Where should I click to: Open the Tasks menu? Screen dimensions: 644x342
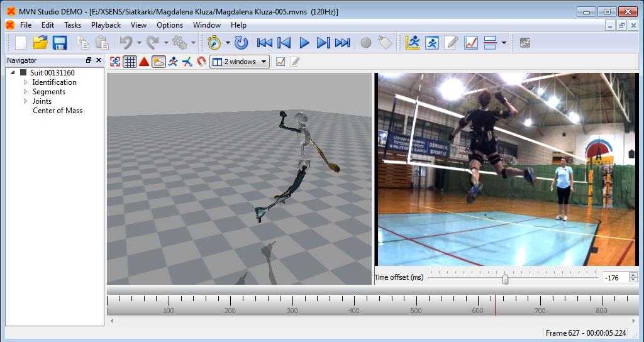coord(73,25)
